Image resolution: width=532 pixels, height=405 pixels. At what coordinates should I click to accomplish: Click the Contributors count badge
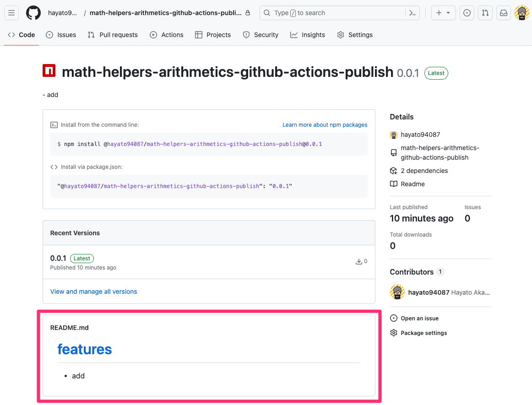click(440, 272)
